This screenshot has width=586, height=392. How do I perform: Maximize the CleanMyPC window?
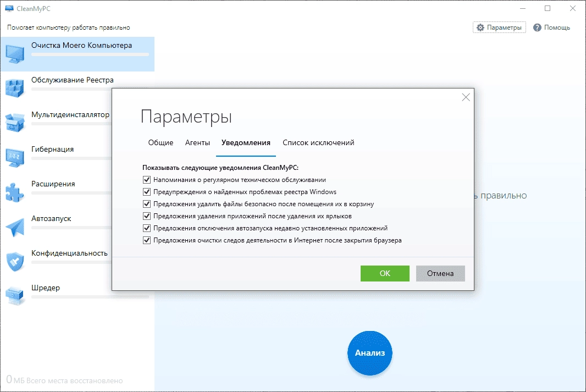(548, 8)
